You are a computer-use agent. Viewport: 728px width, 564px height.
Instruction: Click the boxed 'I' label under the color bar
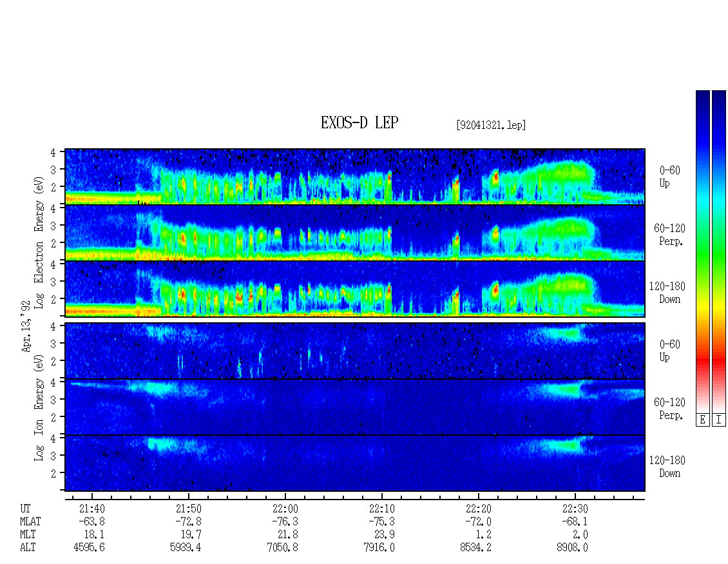point(719,420)
